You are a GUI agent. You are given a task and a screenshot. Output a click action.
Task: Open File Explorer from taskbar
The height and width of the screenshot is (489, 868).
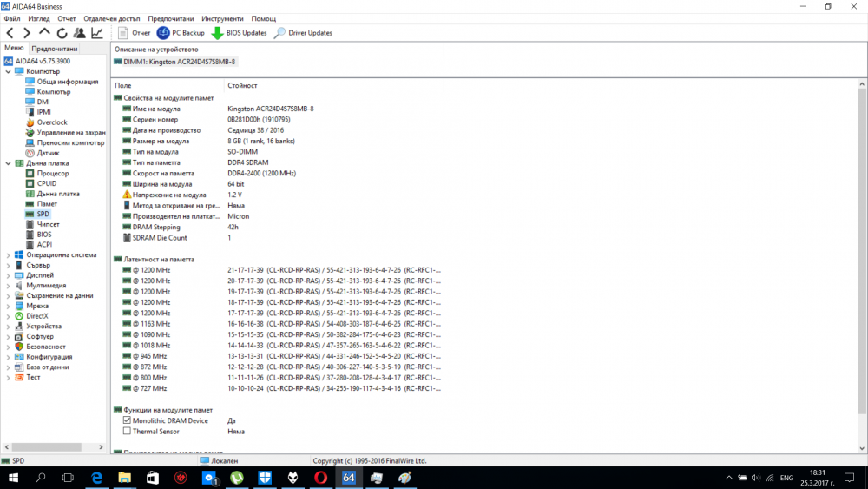(124, 478)
